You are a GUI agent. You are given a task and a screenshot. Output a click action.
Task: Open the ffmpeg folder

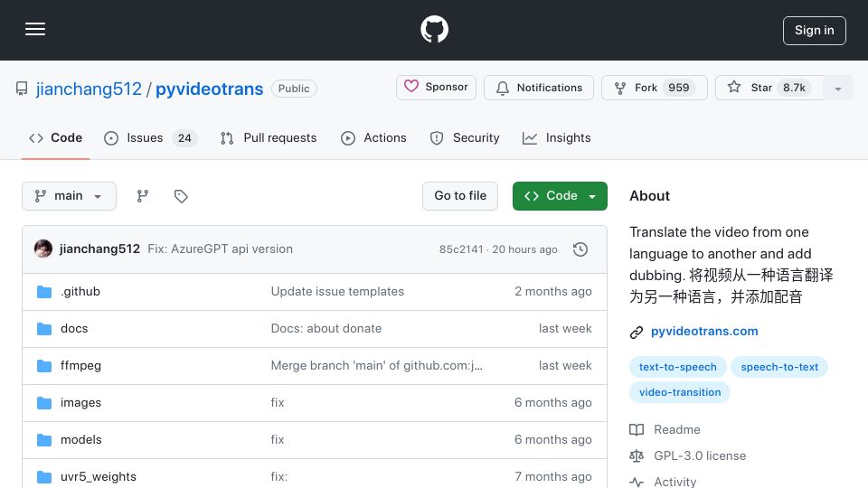coord(80,366)
